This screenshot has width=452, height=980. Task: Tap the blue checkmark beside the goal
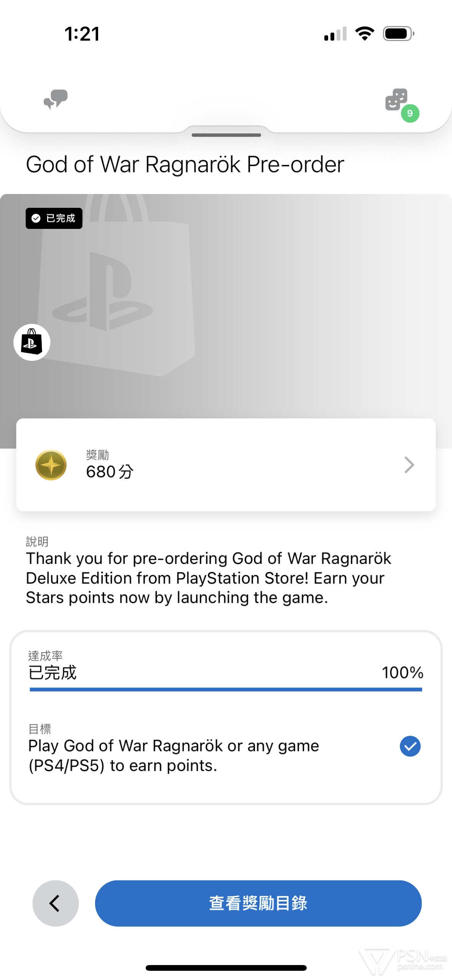click(x=410, y=746)
